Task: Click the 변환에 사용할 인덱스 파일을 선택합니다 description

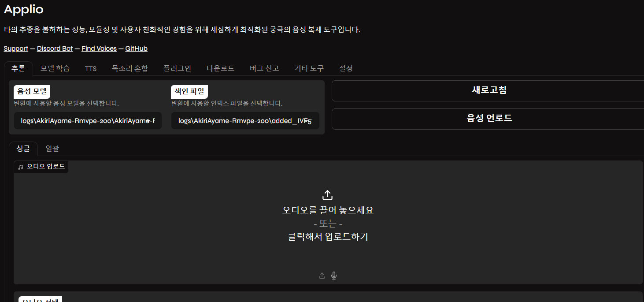Action: click(227, 104)
